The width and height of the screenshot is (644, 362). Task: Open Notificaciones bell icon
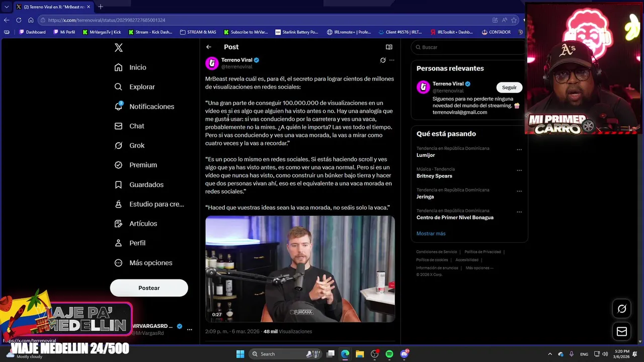click(118, 107)
